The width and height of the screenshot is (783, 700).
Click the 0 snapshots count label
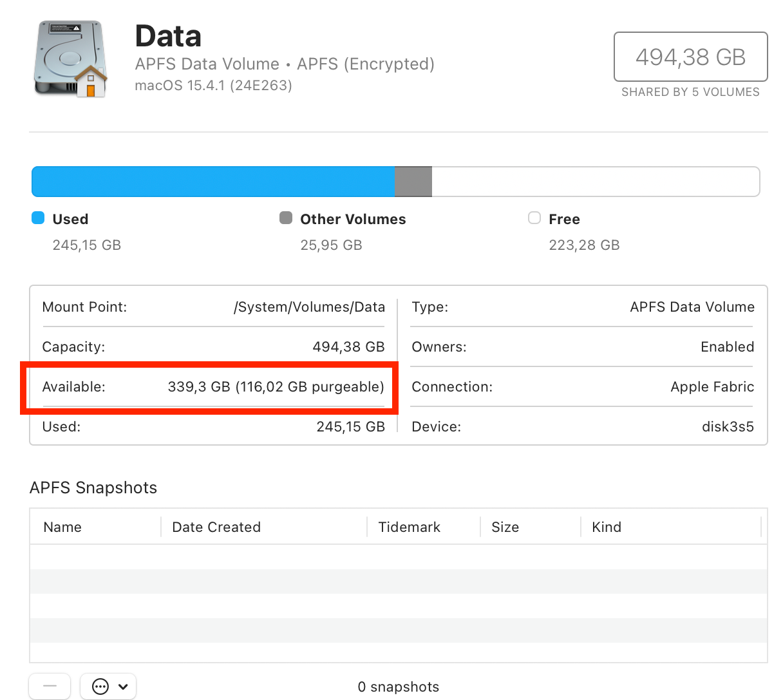point(399,687)
